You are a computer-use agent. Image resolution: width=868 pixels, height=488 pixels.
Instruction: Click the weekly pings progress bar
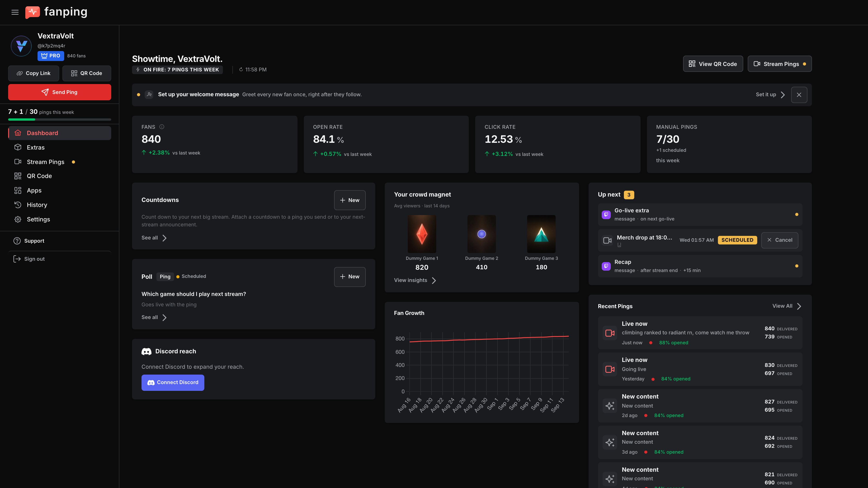coord(60,120)
